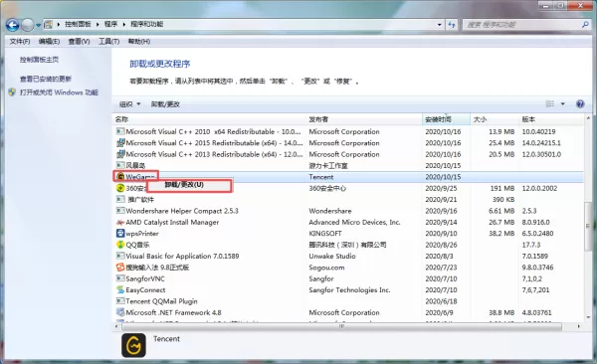This screenshot has height=364, width=597.
Task: Select EasyConnect program name
Action: point(145,290)
